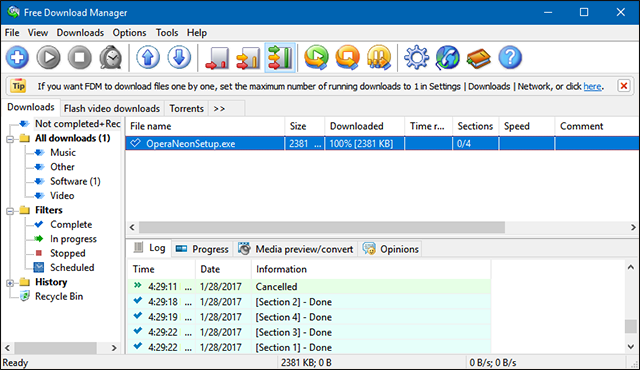Switch to Flash video downloads tab

(111, 109)
